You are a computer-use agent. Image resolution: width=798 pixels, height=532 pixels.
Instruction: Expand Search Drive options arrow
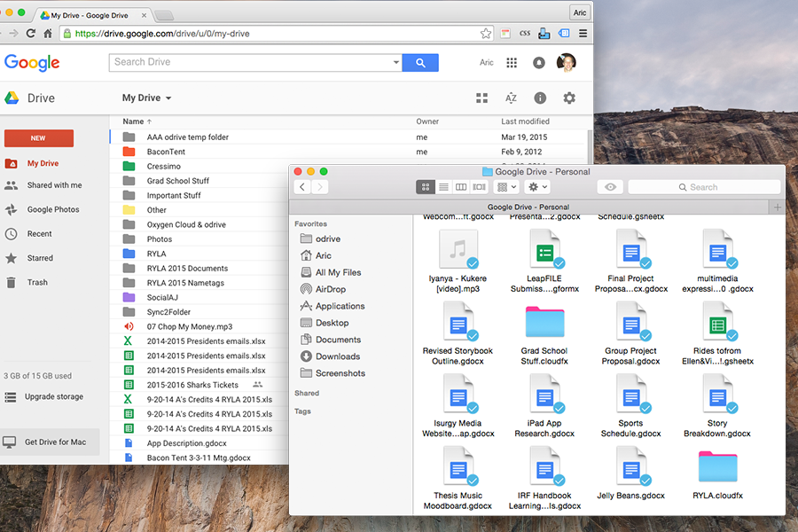pos(396,63)
